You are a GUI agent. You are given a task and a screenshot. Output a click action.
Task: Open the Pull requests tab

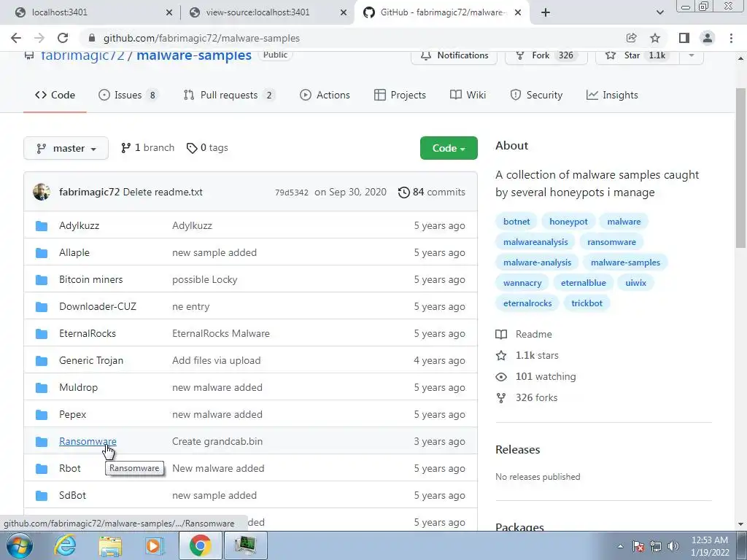tap(229, 96)
